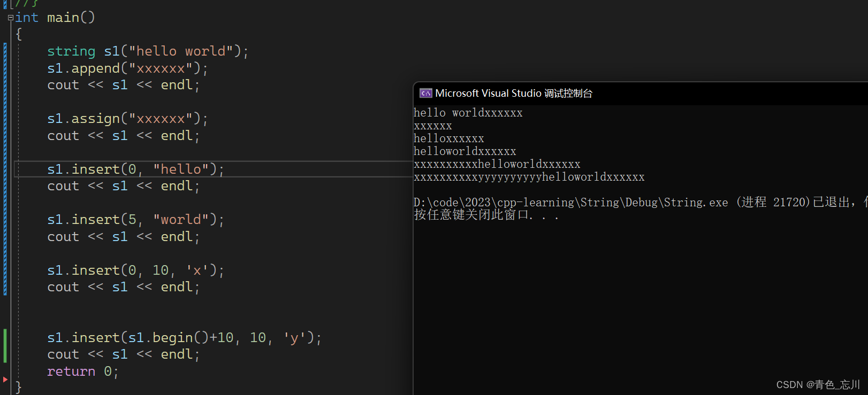The height and width of the screenshot is (395, 868).
Task: Click the cout line above return 0
Action: pyautogui.click(x=123, y=354)
